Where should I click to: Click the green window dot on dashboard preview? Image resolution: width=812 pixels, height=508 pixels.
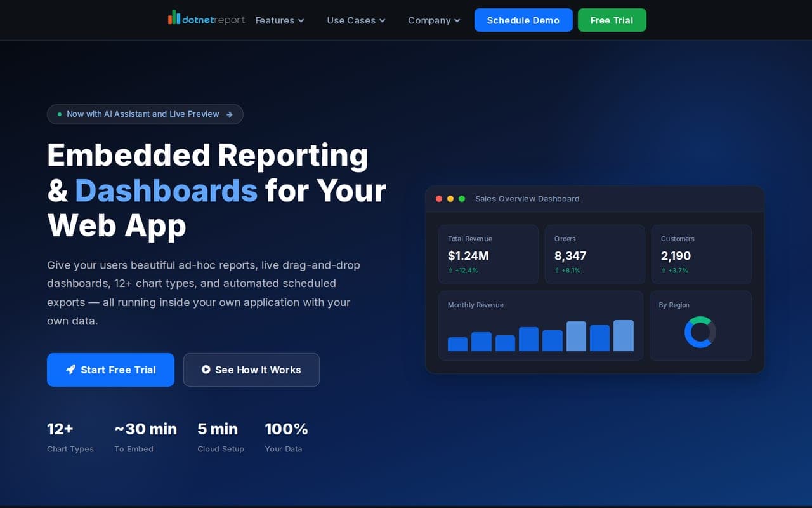(x=462, y=199)
